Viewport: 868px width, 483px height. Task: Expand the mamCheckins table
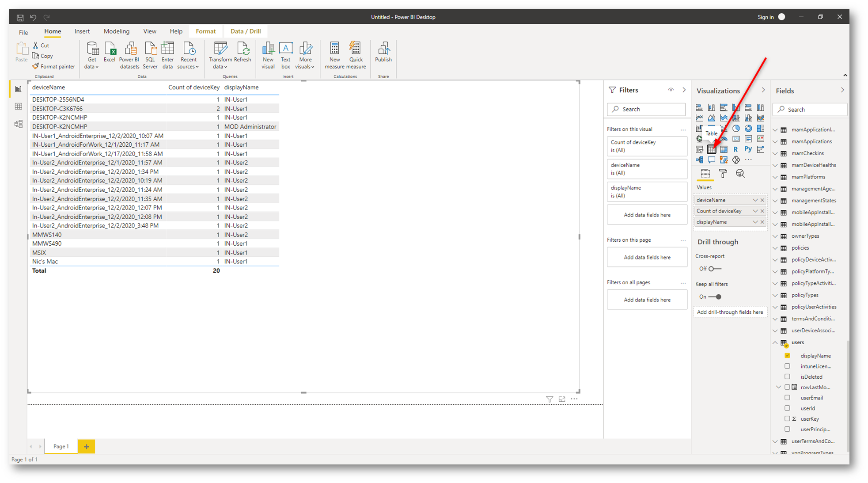(x=775, y=153)
